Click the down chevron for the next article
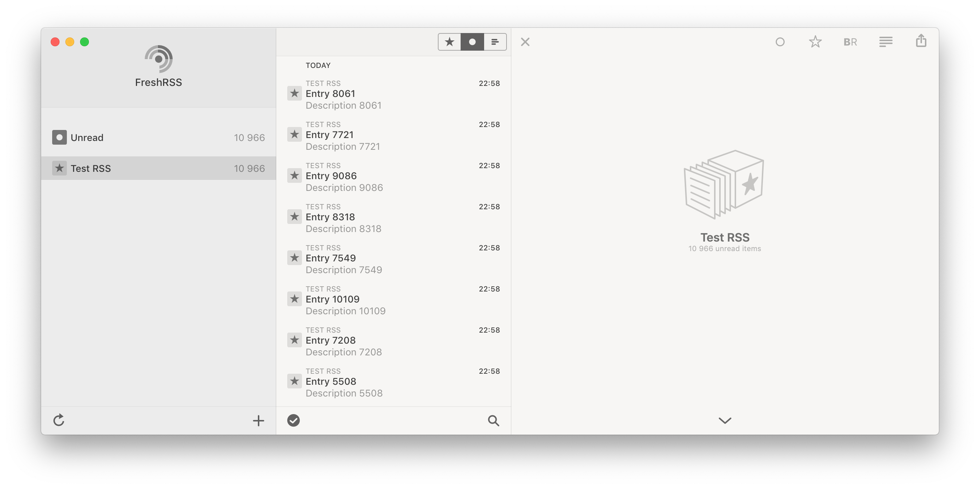 (725, 421)
